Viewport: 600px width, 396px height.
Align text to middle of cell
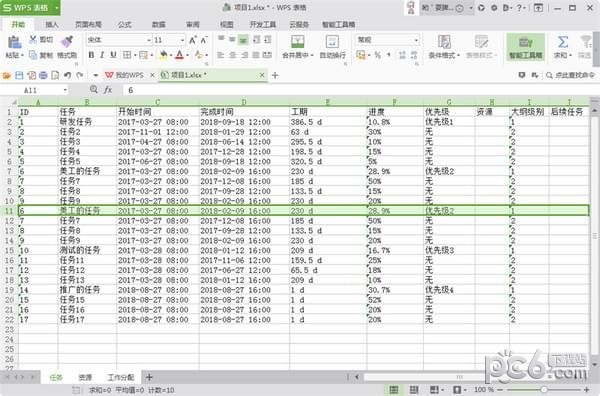[x=232, y=39]
